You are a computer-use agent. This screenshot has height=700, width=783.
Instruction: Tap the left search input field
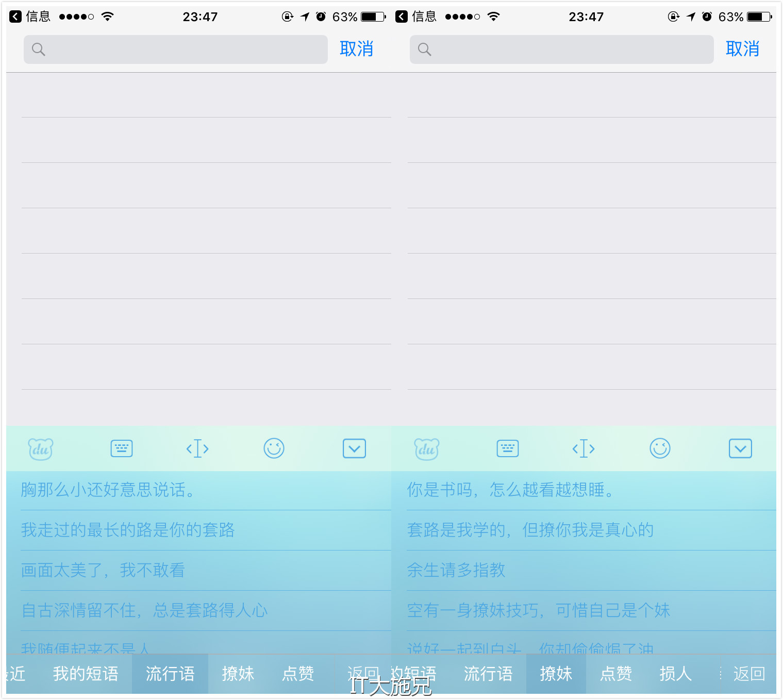point(175,49)
